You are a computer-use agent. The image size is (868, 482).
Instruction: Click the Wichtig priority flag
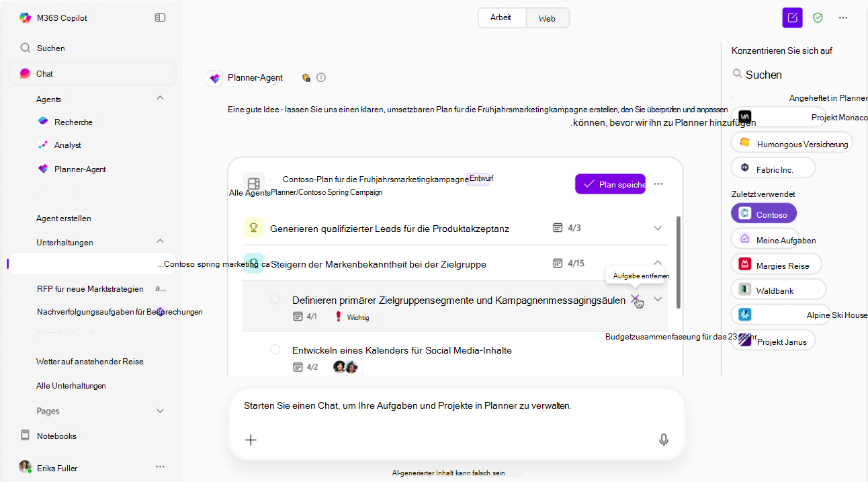[351, 317]
